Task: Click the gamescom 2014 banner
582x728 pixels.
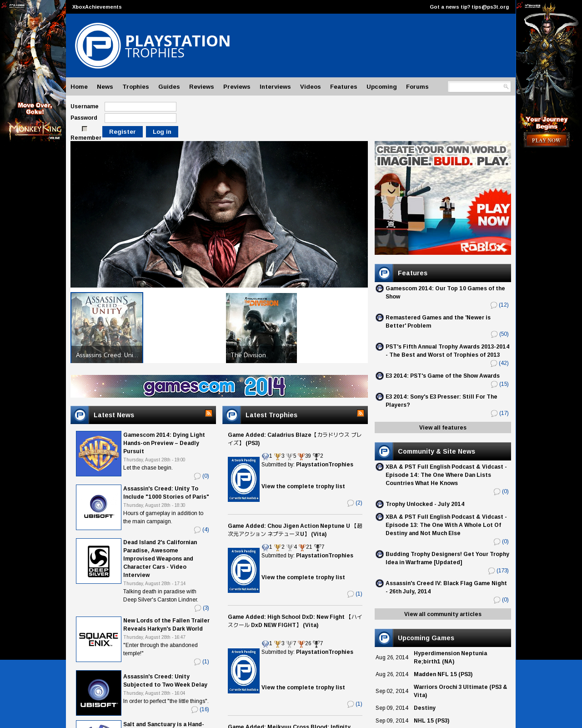Action: [x=219, y=386]
